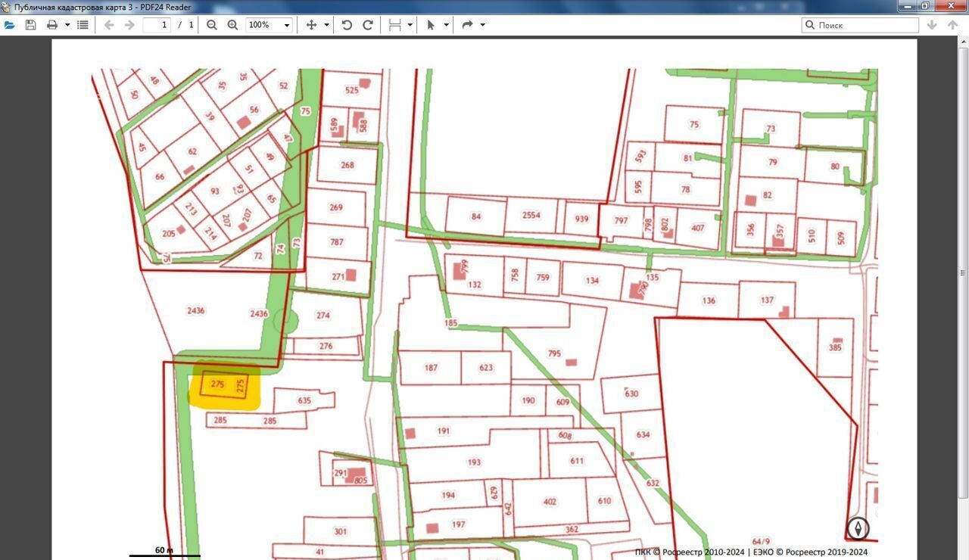
Task: Click parcel label 407 on the map
Action: click(x=697, y=227)
